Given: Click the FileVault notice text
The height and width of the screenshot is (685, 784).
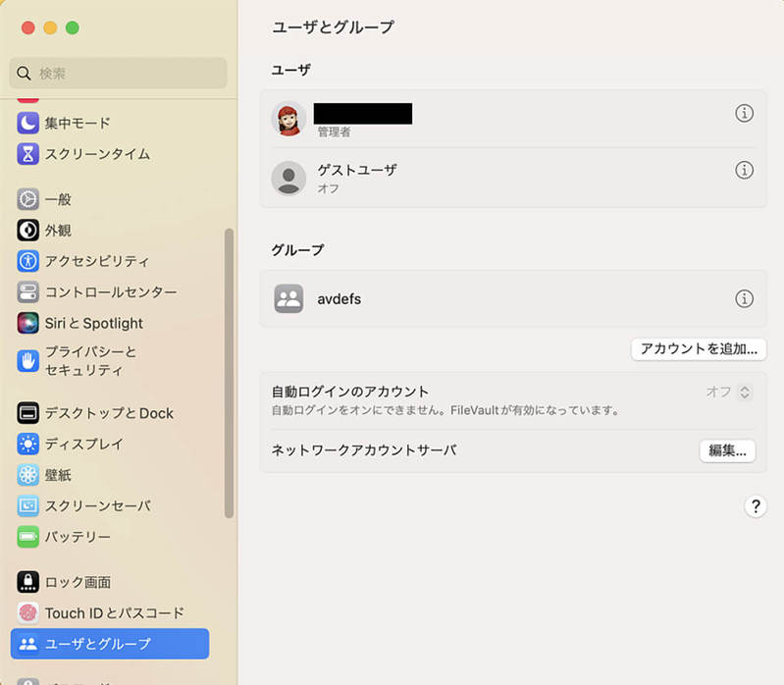Looking at the screenshot, I should (x=445, y=411).
